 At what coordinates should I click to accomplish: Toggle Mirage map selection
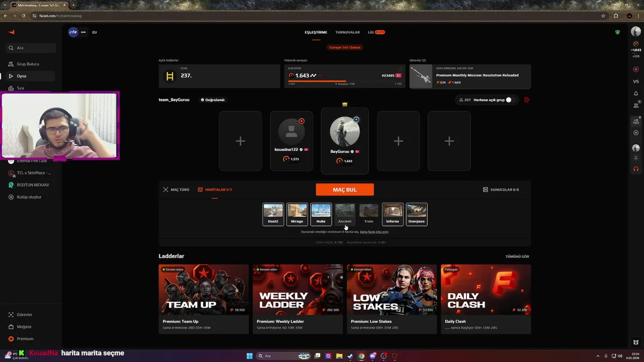[297, 214]
